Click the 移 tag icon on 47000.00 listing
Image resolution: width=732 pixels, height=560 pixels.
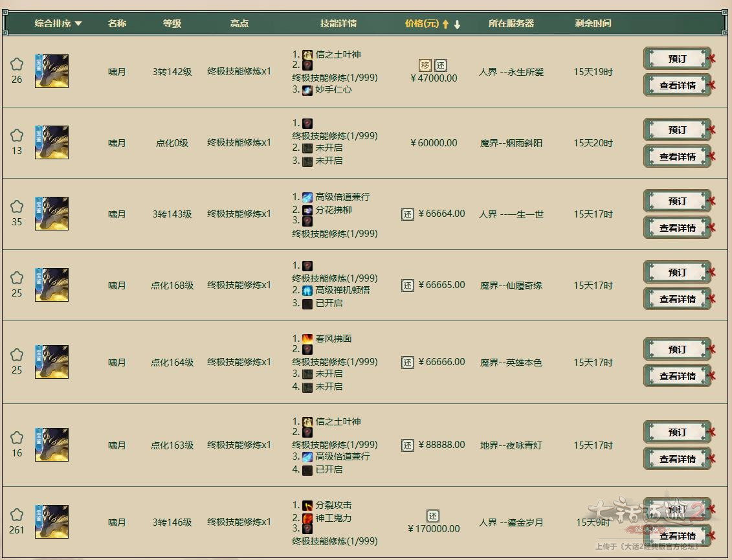pos(425,65)
